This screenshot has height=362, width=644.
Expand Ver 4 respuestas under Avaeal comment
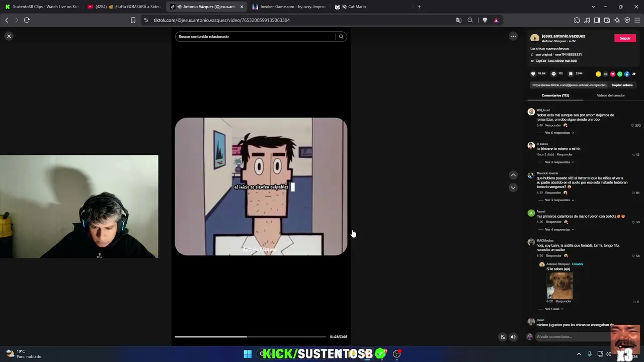(559, 230)
